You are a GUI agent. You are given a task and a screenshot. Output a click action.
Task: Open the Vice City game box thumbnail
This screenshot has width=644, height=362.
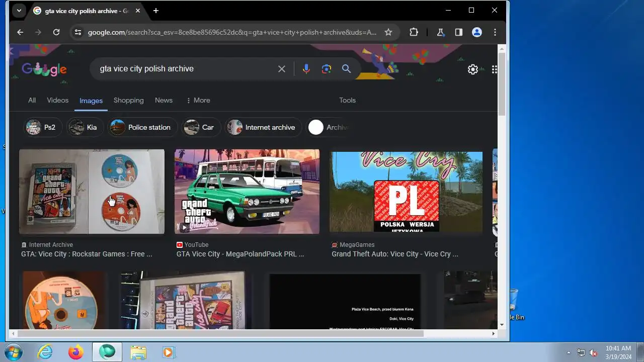point(183,300)
